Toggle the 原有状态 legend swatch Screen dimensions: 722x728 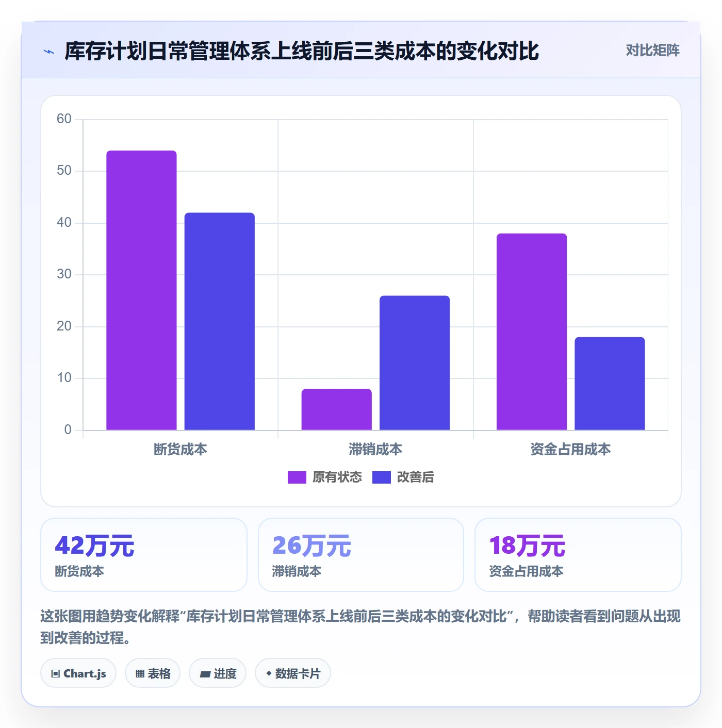[297, 477]
